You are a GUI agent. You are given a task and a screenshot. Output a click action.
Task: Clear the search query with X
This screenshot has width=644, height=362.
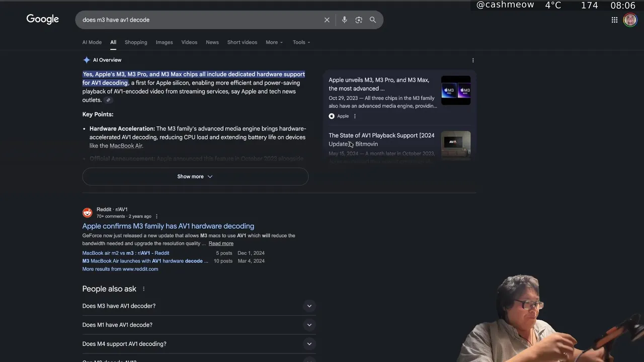point(327,20)
